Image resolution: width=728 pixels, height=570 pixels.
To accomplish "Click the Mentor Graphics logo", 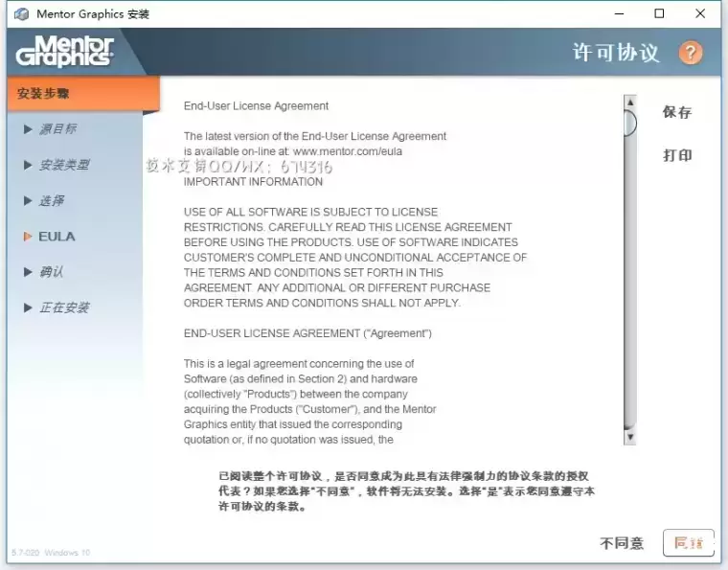I will [x=65, y=52].
